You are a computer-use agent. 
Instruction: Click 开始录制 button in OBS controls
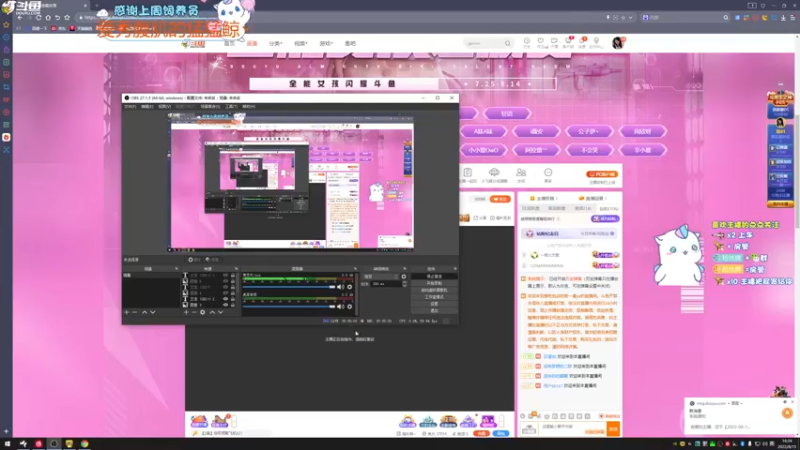[x=434, y=283]
